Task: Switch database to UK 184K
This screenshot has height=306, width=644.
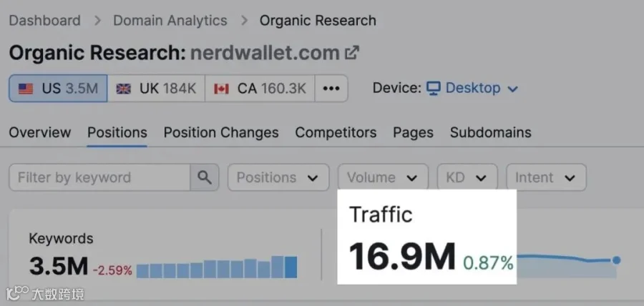Action: (x=156, y=88)
